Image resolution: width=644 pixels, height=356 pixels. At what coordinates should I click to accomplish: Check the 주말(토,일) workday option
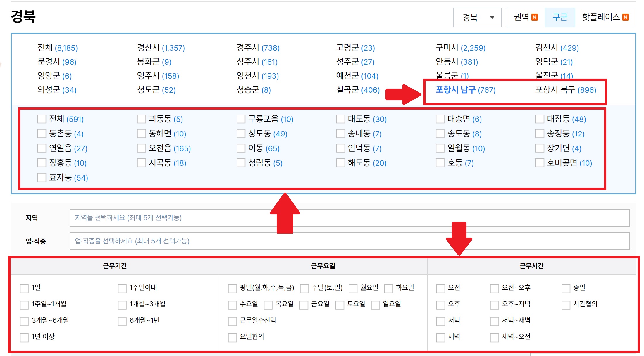304,288
